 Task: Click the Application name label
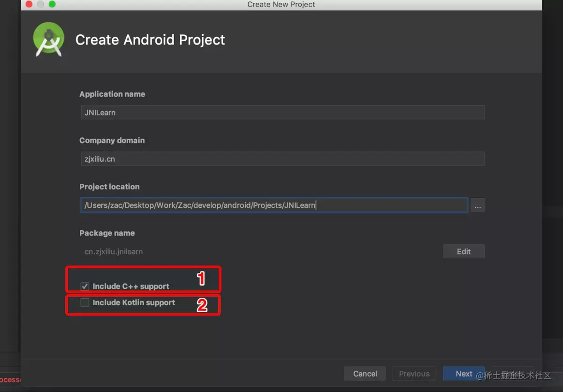tap(112, 94)
